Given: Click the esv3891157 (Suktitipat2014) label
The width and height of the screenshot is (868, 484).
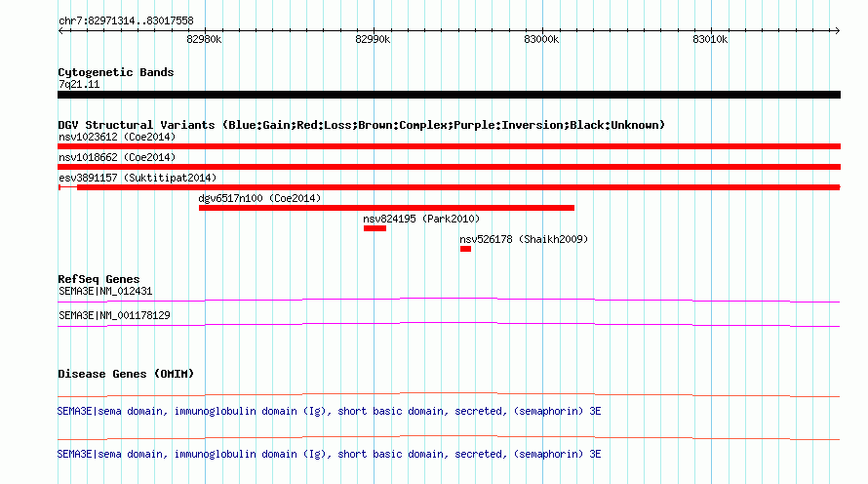Looking at the screenshot, I should click(138, 178).
